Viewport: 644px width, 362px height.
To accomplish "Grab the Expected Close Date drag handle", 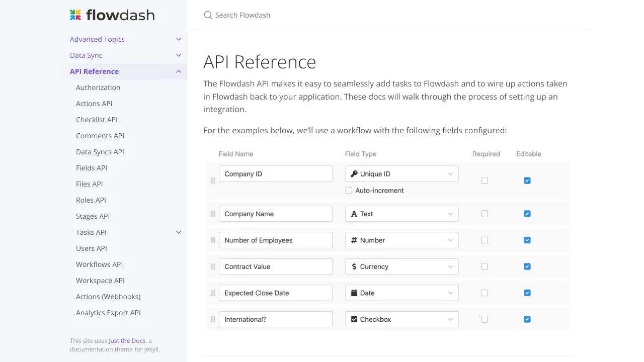I will tap(213, 293).
